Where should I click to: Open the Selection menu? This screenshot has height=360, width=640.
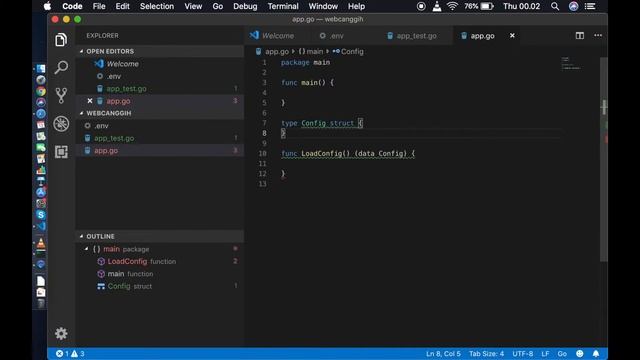coord(157,6)
